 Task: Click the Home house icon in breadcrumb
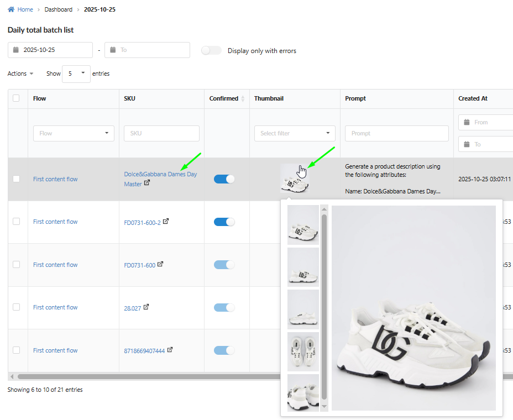[x=11, y=9]
